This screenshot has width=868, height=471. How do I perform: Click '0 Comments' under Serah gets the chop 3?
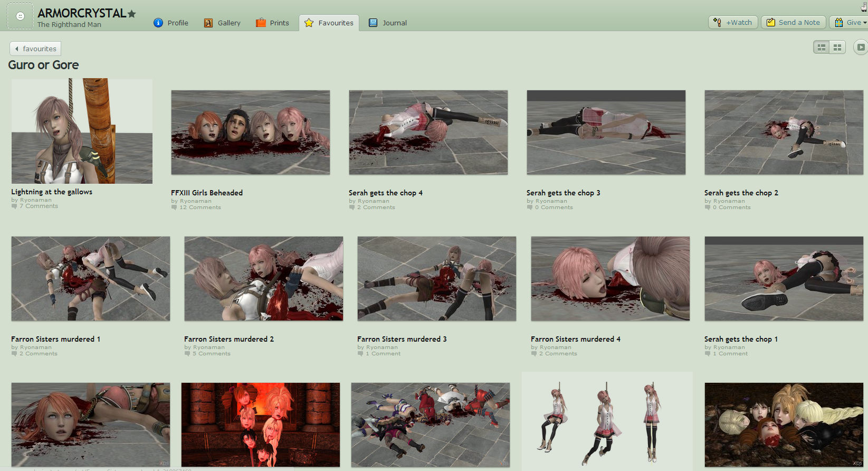pos(554,208)
